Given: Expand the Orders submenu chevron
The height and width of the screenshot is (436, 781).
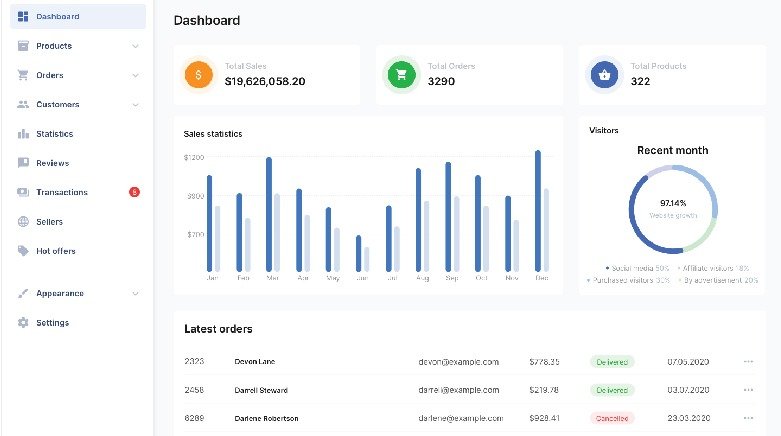Looking at the screenshot, I should point(135,75).
